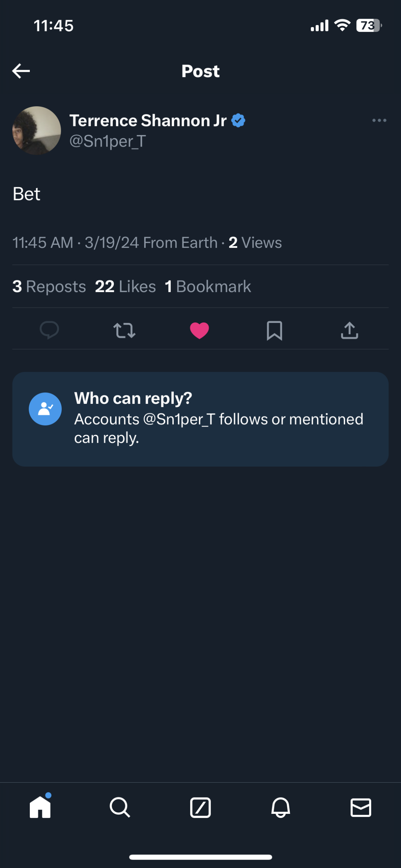Open the three-dot post options menu
The width and height of the screenshot is (401, 868).
click(x=379, y=120)
